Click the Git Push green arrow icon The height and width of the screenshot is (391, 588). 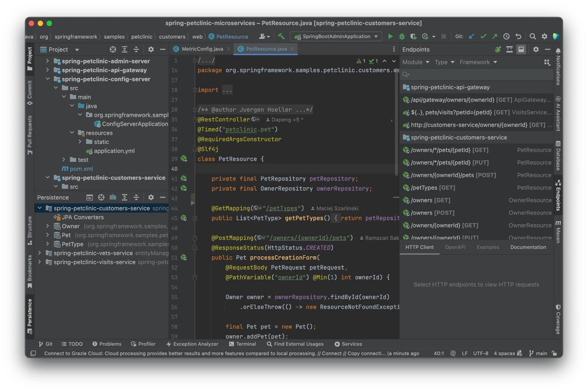pos(494,36)
